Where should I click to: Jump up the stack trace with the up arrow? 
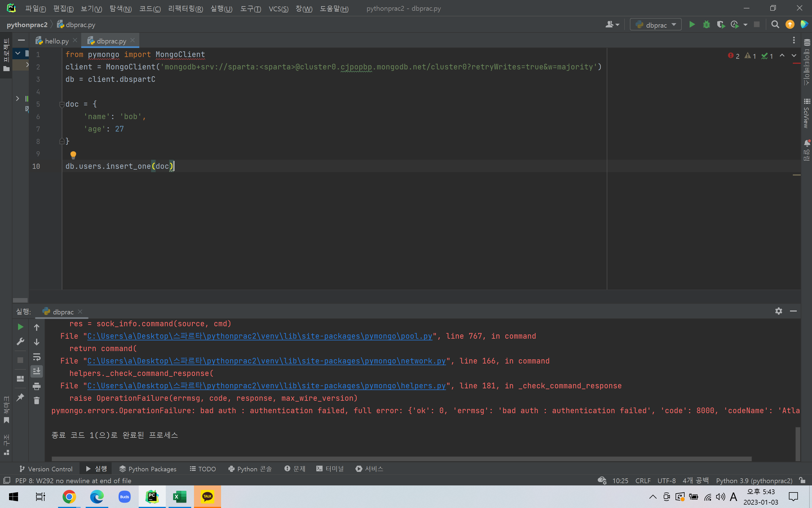coord(37,327)
